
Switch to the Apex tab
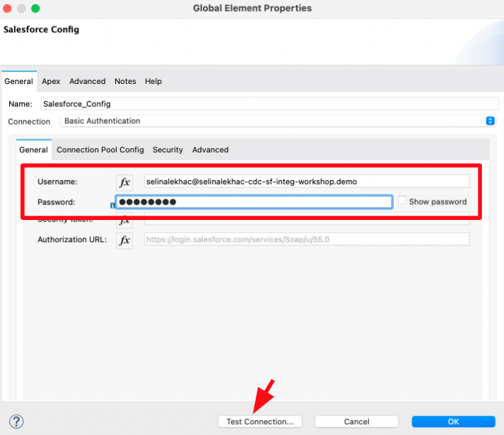click(51, 81)
